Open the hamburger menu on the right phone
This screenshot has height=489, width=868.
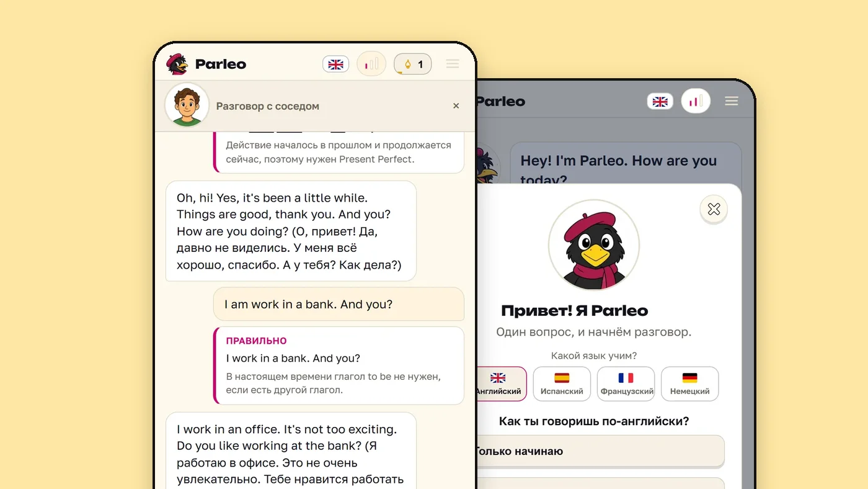click(x=732, y=101)
